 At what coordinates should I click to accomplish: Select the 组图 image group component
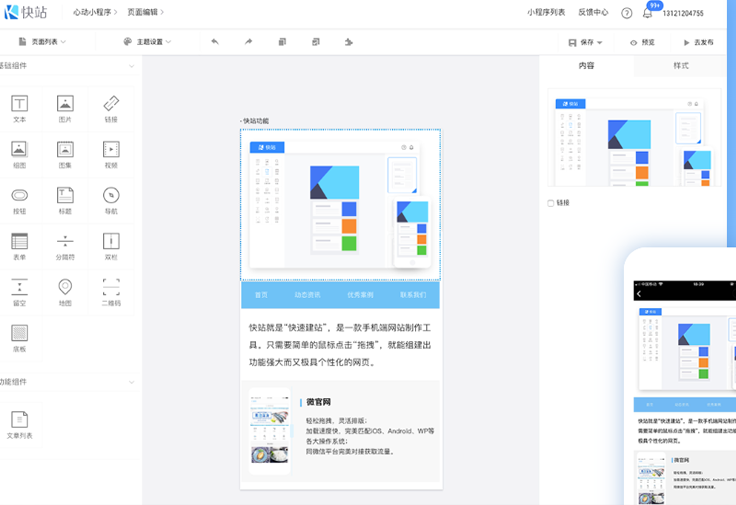pyautogui.click(x=19, y=154)
